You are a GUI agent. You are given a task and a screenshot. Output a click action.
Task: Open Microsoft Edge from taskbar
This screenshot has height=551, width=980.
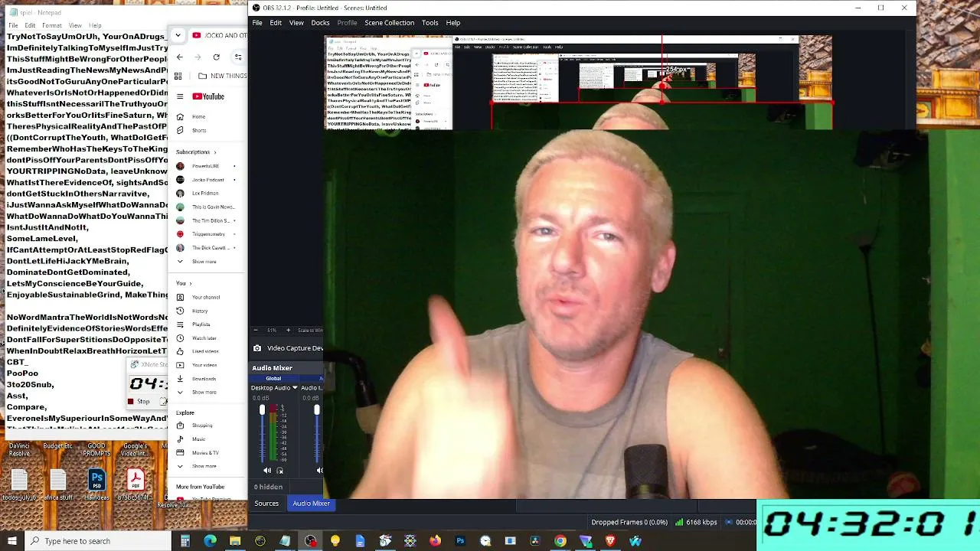211,541
